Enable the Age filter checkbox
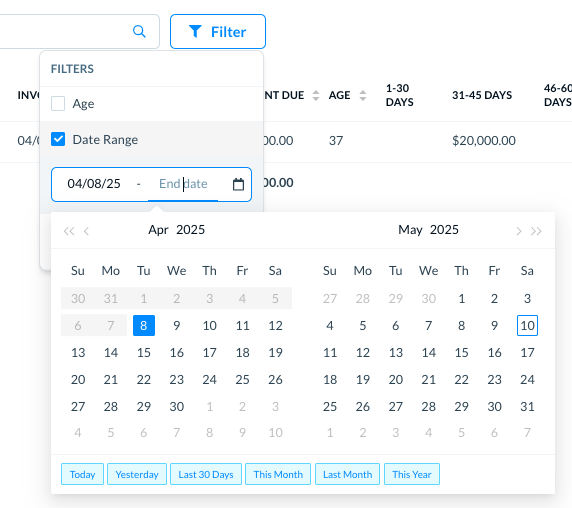 pyautogui.click(x=58, y=104)
